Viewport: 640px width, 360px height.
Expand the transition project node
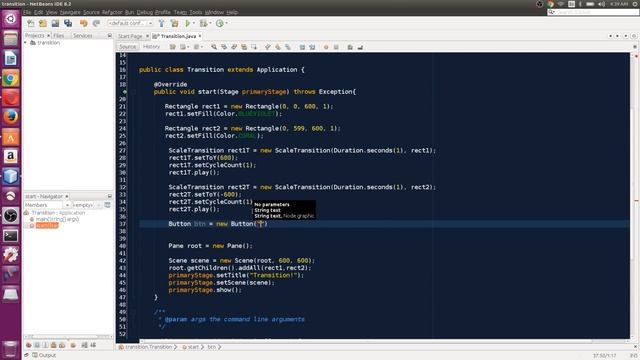pyautogui.click(x=26, y=42)
